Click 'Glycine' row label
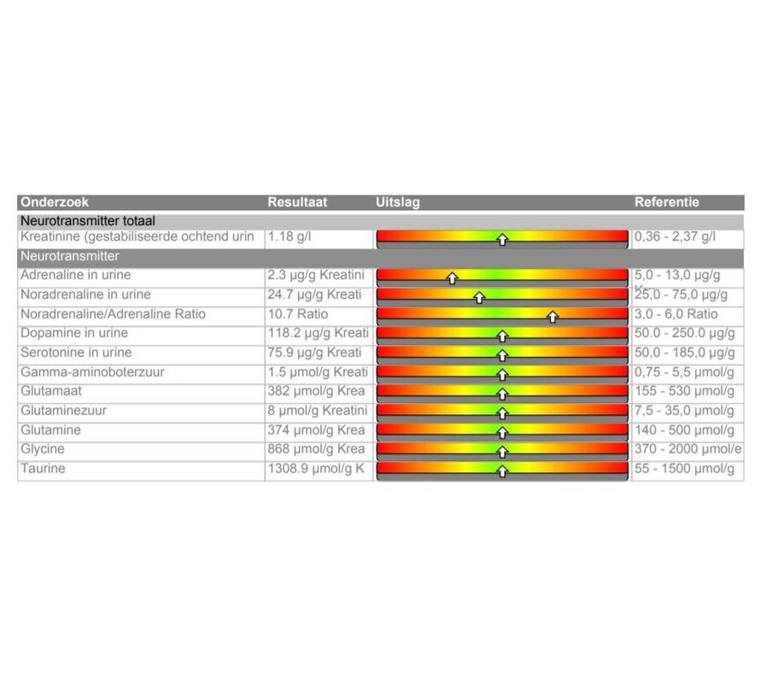This screenshot has width=760, height=700. point(42,449)
